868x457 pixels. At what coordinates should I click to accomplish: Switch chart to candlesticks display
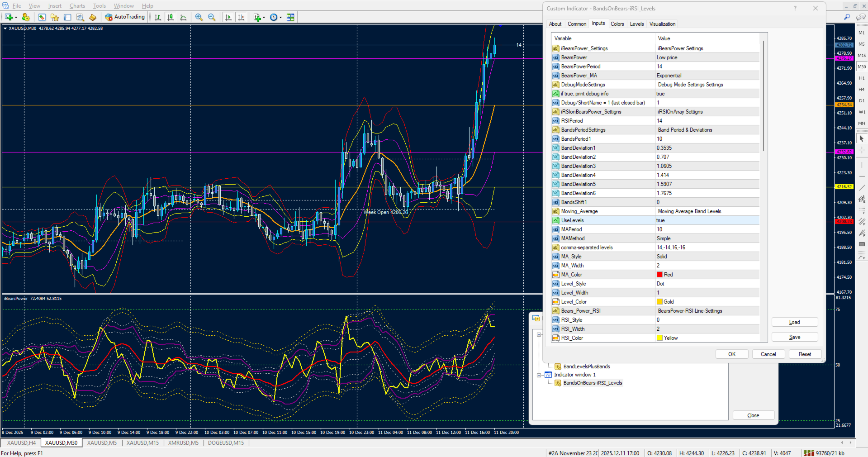[171, 17]
